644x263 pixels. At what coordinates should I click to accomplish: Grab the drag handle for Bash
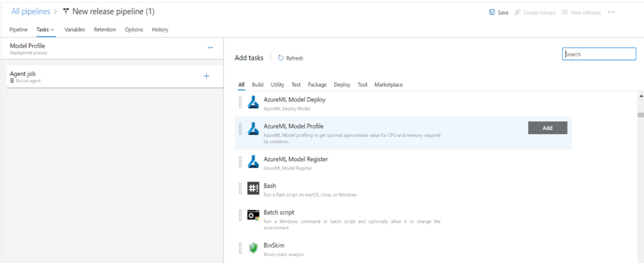click(240, 189)
